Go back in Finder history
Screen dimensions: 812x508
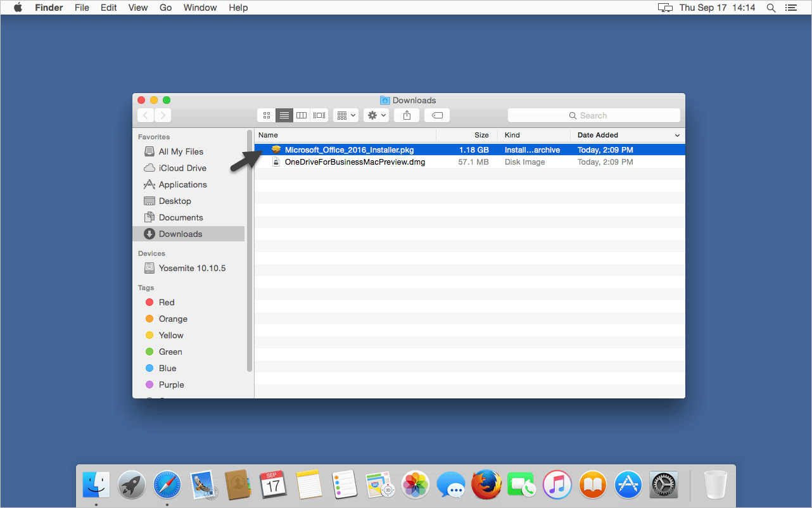(x=146, y=115)
